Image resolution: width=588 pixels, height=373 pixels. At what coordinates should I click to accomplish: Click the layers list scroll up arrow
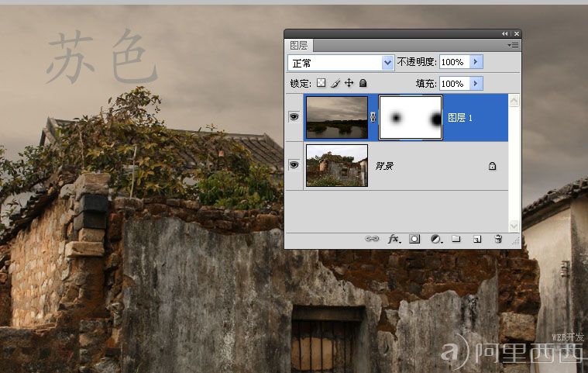[x=514, y=100]
